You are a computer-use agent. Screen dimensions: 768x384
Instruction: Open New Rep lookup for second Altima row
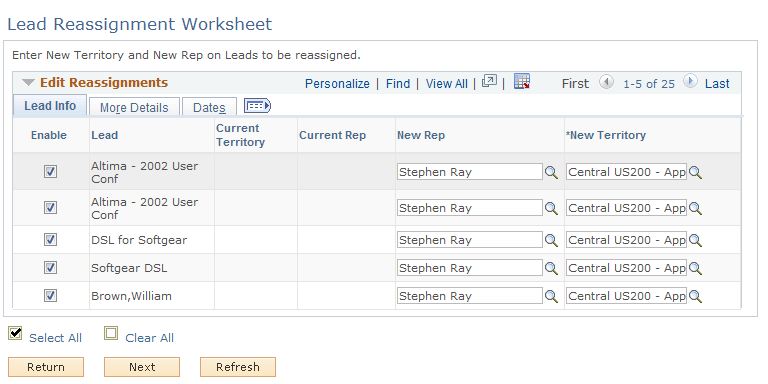tap(552, 208)
